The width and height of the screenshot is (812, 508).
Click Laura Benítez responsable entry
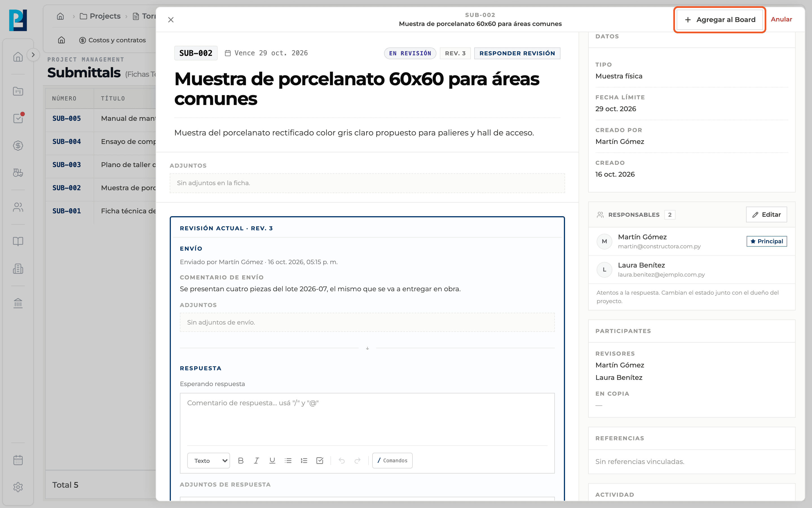pyautogui.click(x=692, y=270)
